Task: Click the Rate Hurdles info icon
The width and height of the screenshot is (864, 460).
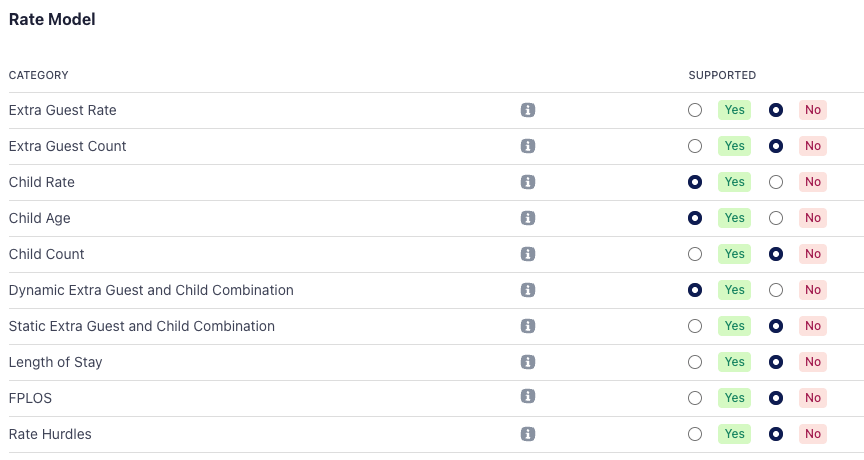Action: click(x=528, y=434)
